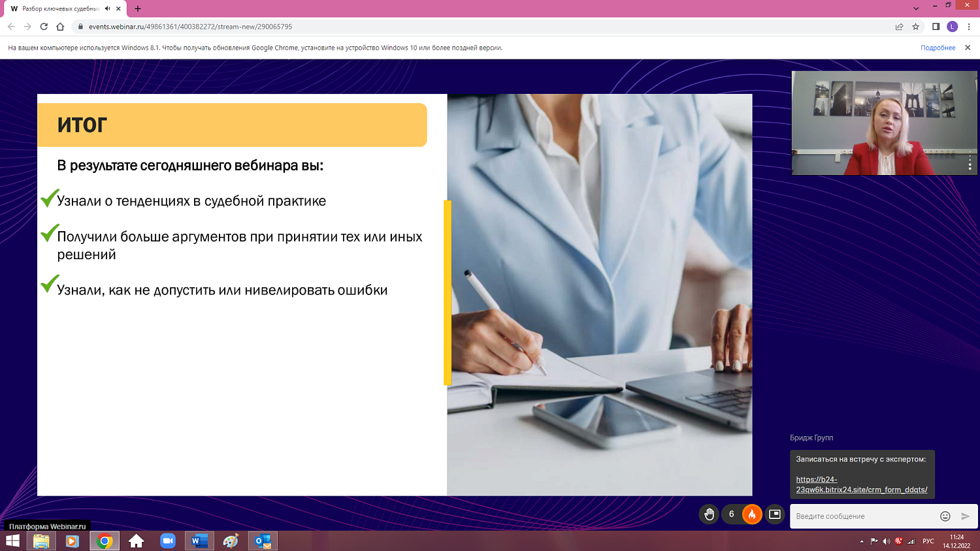This screenshot has height=551, width=980.
Task: Toggle the Chrome side panel
Action: (936, 27)
